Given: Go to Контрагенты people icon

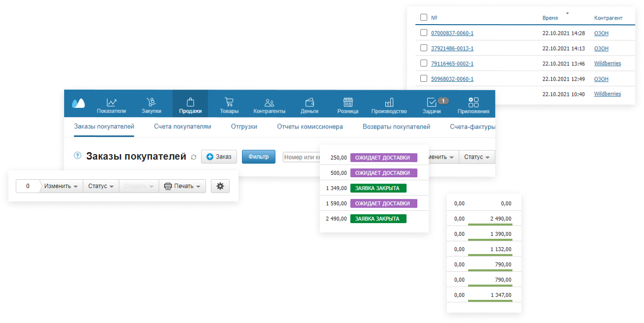Looking at the screenshot, I should 269,102.
